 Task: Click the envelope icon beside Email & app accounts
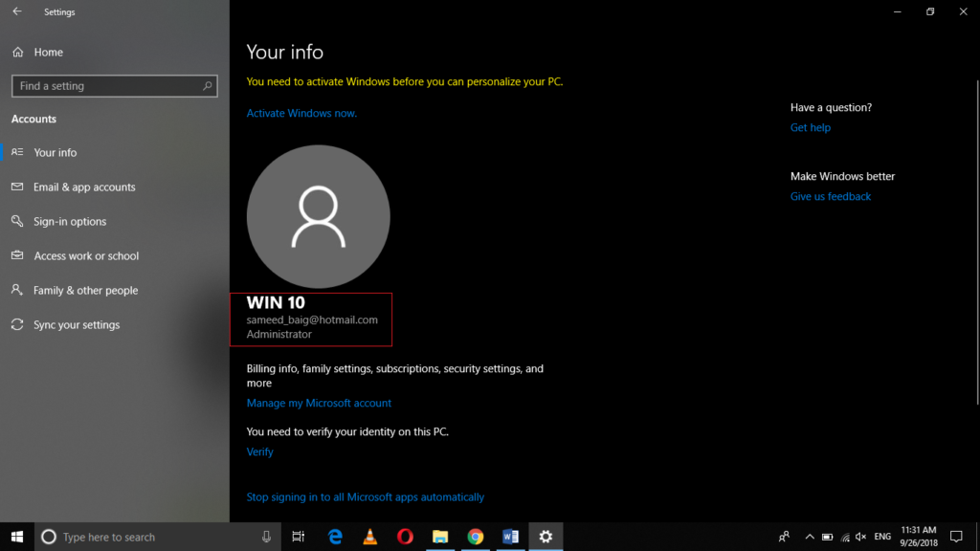point(17,187)
